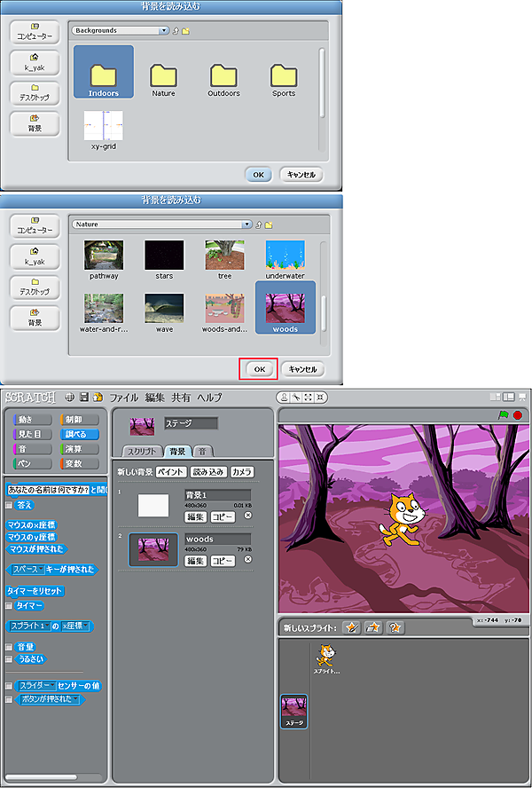Click the 読み込み import button
Viewport: 532px width, 788px height.
point(209,472)
